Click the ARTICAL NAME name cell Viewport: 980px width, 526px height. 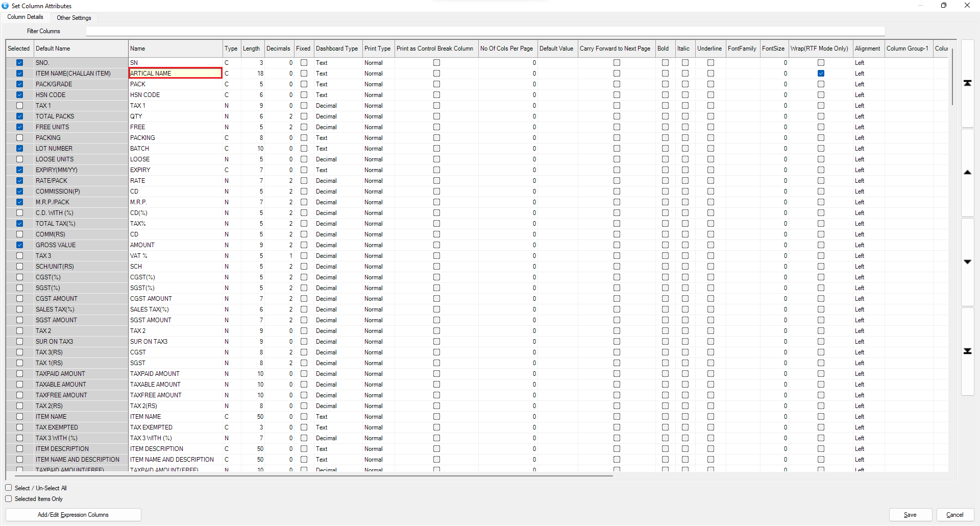coord(175,74)
